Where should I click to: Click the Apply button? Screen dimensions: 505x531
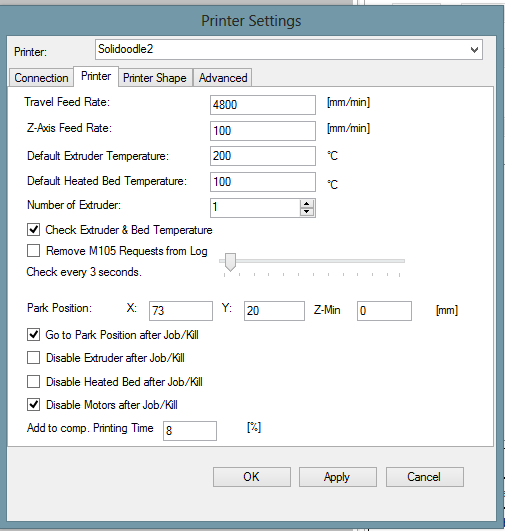[x=338, y=477]
